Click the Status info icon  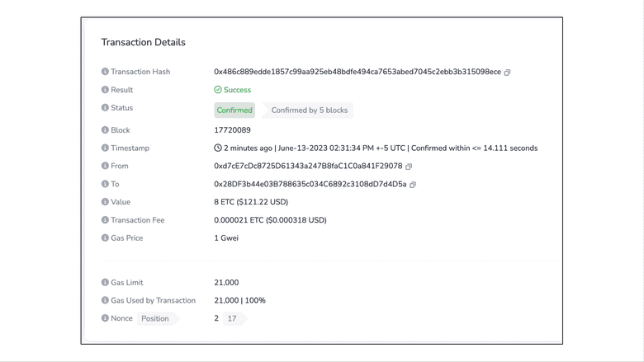point(105,108)
